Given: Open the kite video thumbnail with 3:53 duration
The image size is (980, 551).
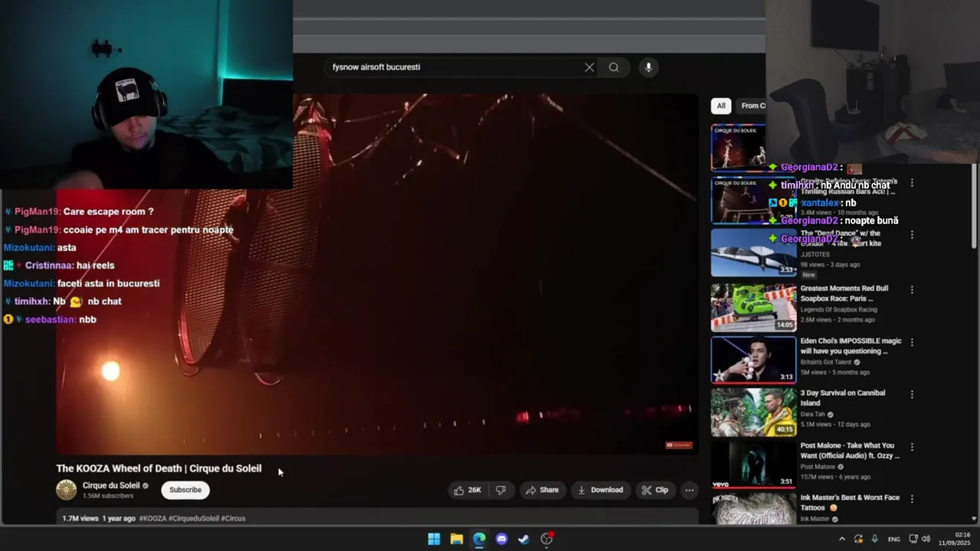Looking at the screenshot, I should click(x=753, y=253).
